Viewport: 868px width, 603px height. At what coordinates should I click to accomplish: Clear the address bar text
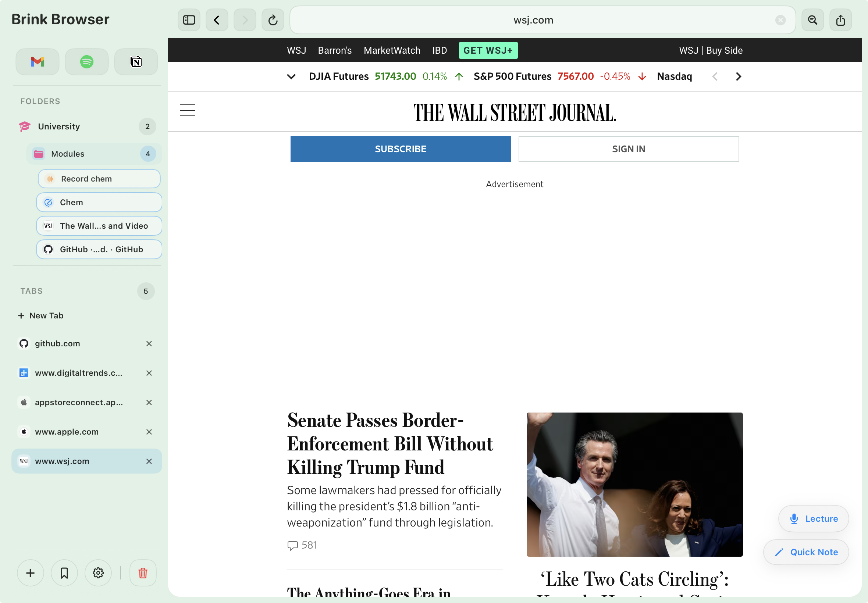point(780,20)
